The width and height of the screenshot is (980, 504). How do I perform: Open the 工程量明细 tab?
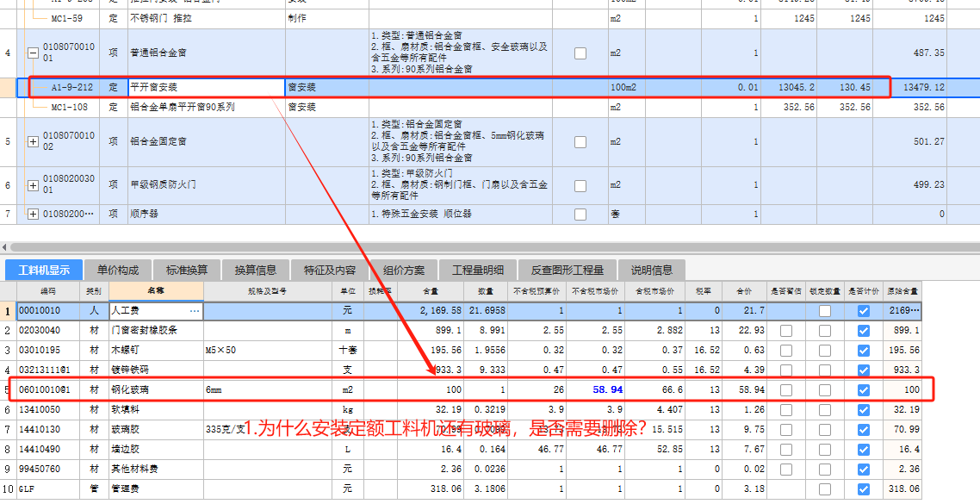pyautogui.click(x=478, y=271)
